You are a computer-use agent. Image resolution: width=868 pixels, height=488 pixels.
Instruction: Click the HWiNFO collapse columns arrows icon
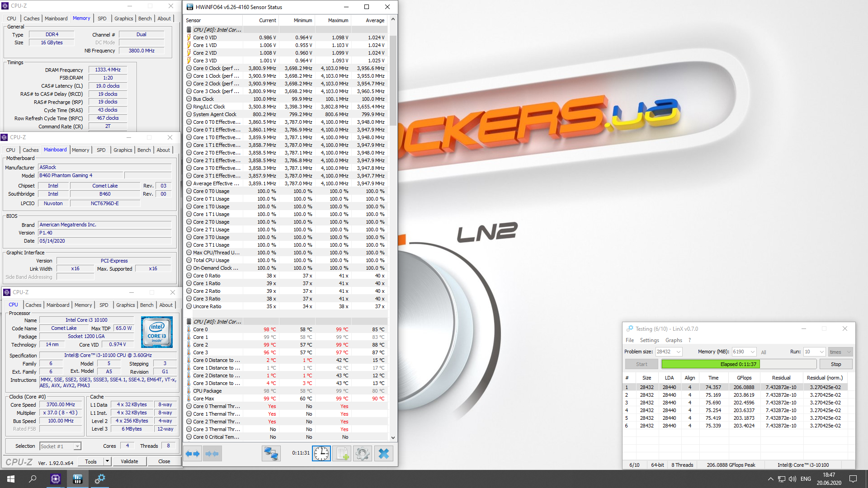click(x=212, y=454)
